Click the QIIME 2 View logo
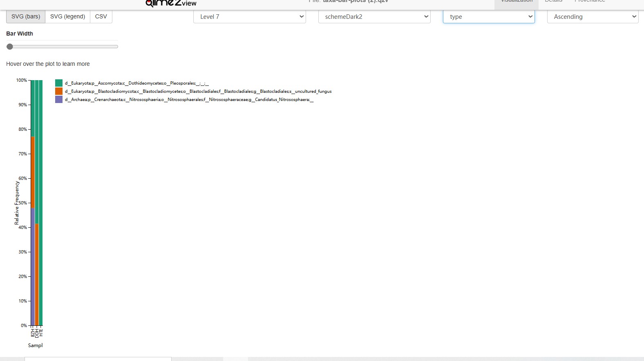This screenshot has width=644, height=361. [x=171, y=3]
